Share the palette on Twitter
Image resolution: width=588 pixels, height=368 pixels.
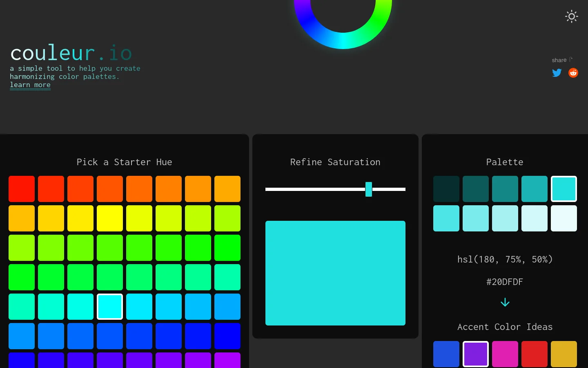coord(557,73)
